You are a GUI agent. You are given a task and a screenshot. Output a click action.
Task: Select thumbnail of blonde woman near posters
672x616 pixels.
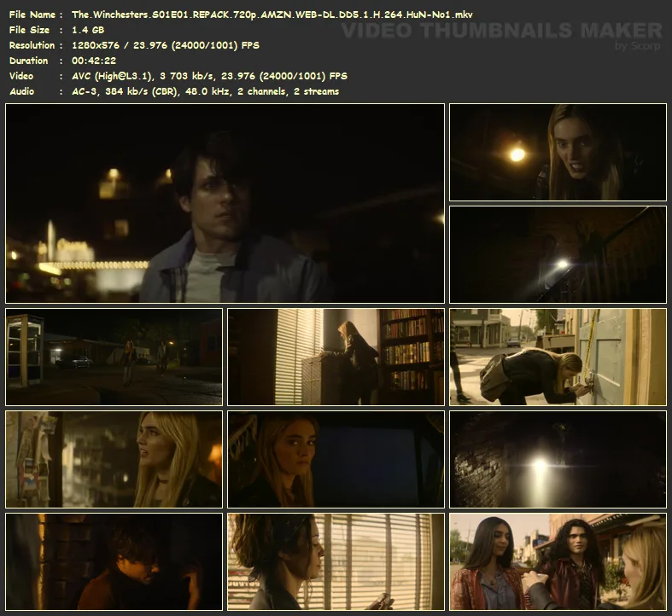click(x=114, y=459)
